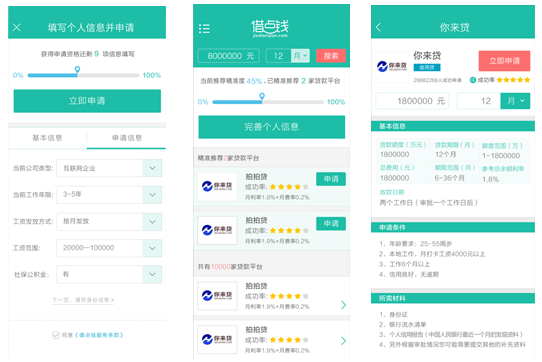Viewport: 542px width, 362px height.
Task: Click the 你来贷 logo on detail page
Action: point(392,66)
